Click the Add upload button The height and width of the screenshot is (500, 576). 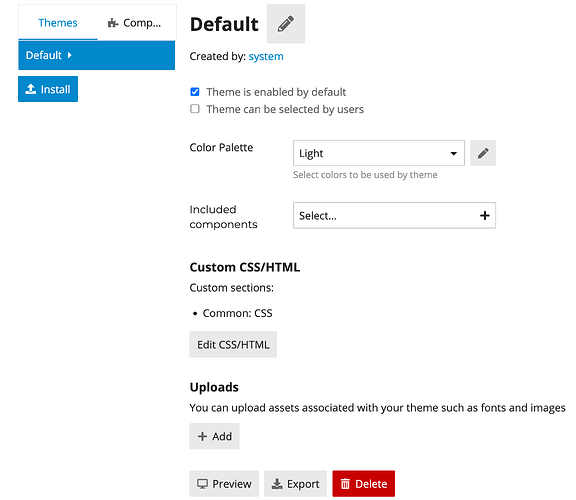pos(215,436)
